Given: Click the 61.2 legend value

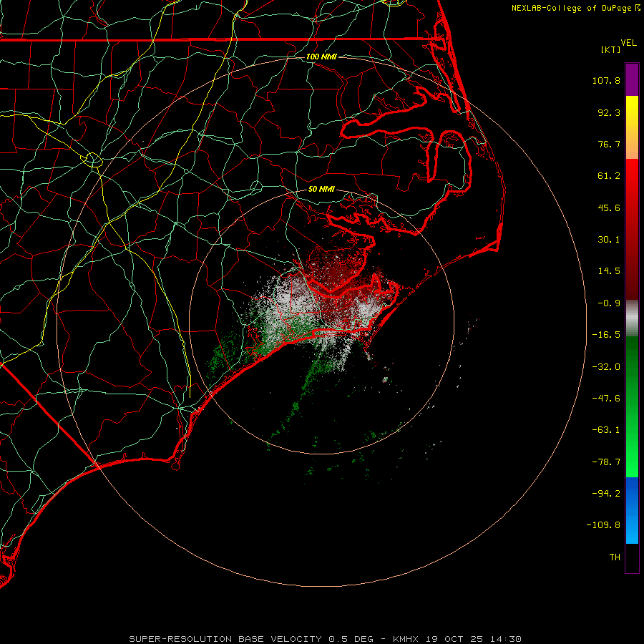Looking at the screenshot, I should [x=609, y=176].
